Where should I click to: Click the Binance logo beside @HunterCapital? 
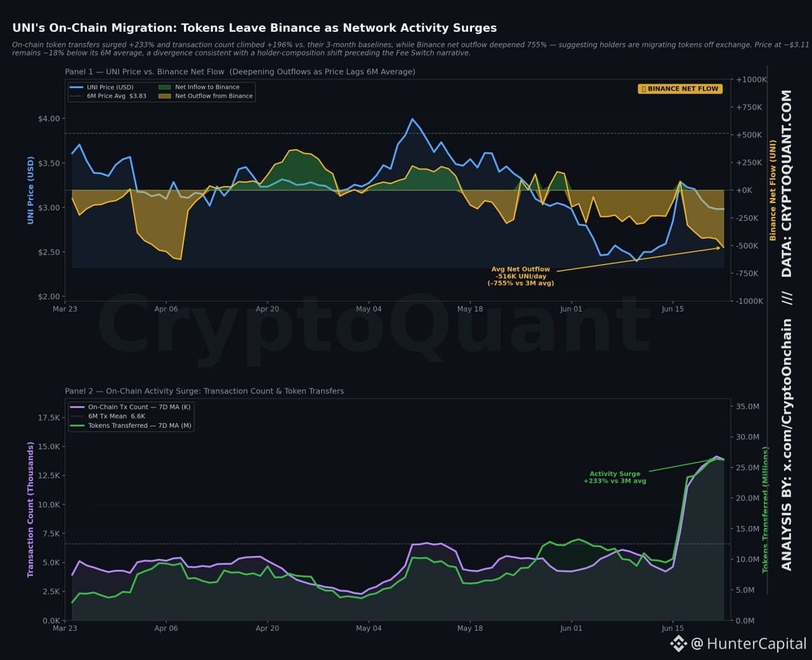point(678,643)
